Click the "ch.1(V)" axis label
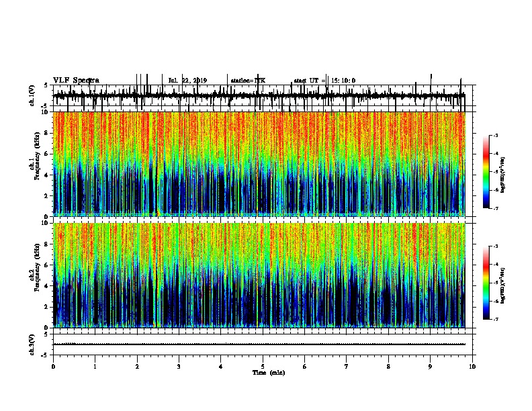Image resolution: width=532 pixels, height=411 pixels. click(32, 95)
